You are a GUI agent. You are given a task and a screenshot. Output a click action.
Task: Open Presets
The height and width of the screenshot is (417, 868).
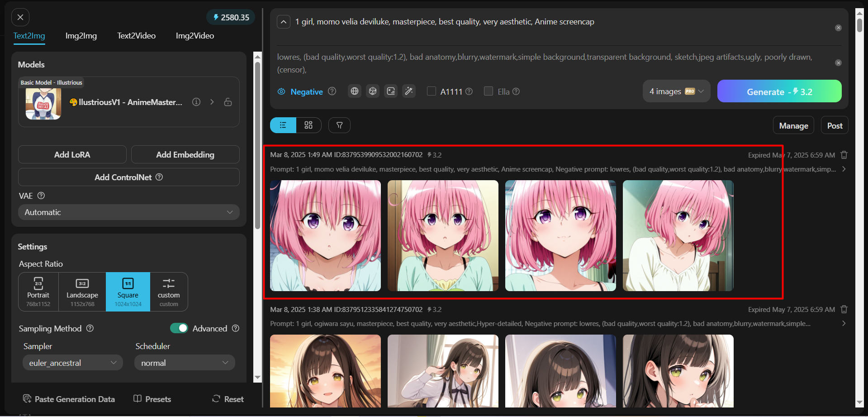coord(152,399)
